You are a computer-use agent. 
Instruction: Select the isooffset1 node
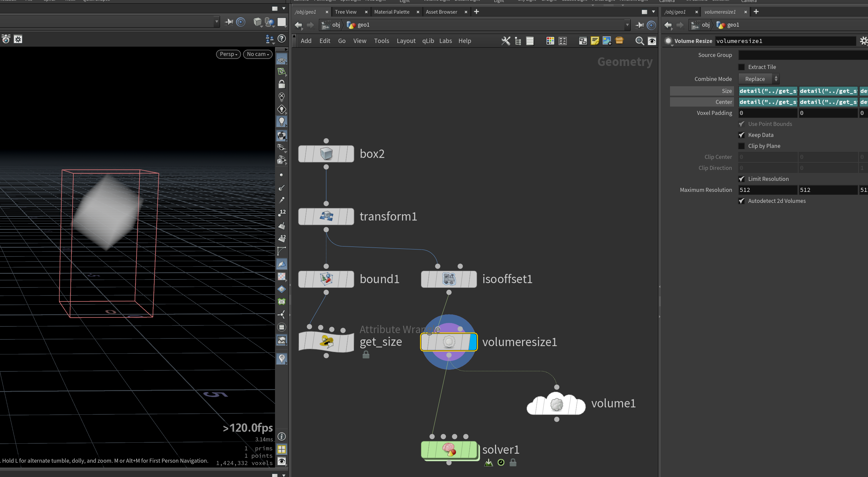449,279
